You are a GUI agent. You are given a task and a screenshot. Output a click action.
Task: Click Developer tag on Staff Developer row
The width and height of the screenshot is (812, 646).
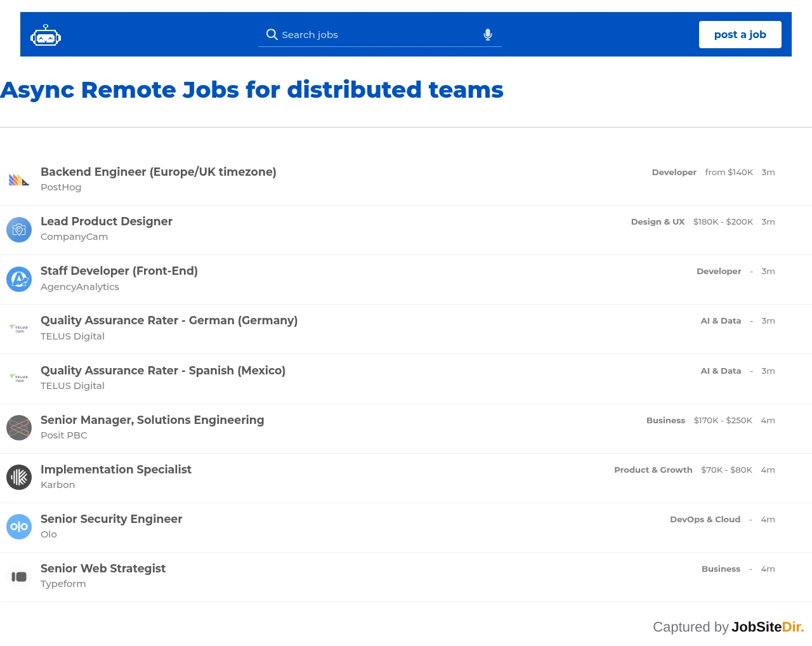coord(719,271)
